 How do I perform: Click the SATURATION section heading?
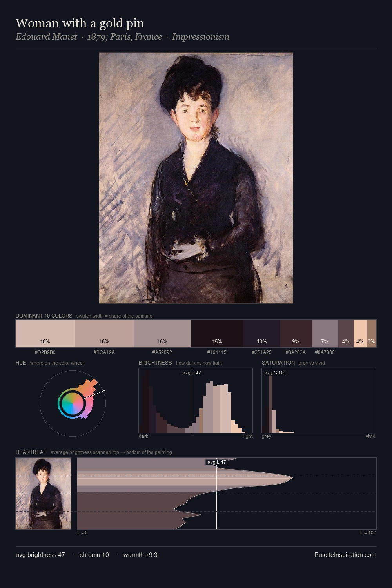coord(278,363)
